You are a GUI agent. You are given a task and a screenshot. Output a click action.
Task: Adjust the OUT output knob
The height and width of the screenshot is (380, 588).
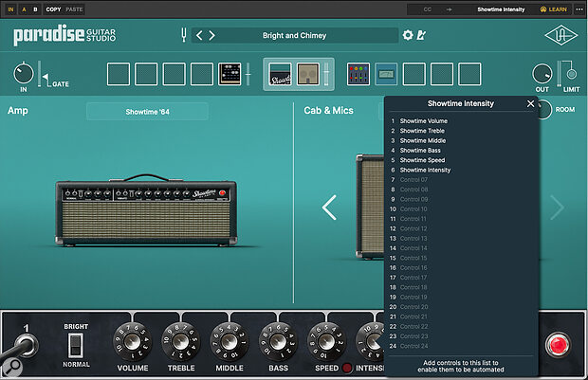542,74
